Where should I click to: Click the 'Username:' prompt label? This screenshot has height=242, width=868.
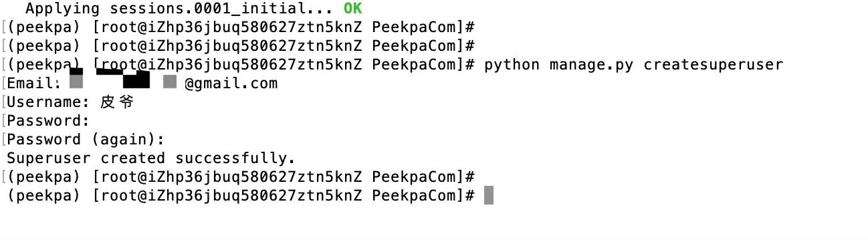[x=48, y=102]
